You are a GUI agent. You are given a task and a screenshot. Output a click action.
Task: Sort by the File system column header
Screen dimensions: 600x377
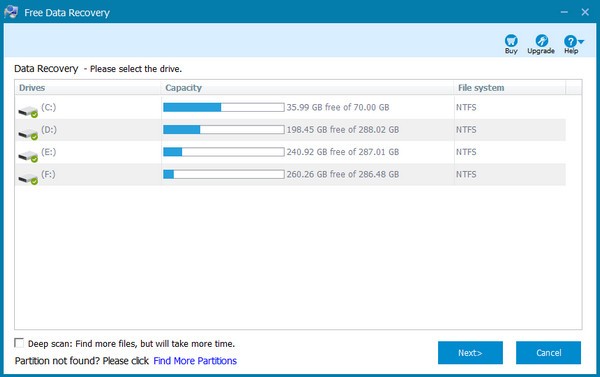509,88
